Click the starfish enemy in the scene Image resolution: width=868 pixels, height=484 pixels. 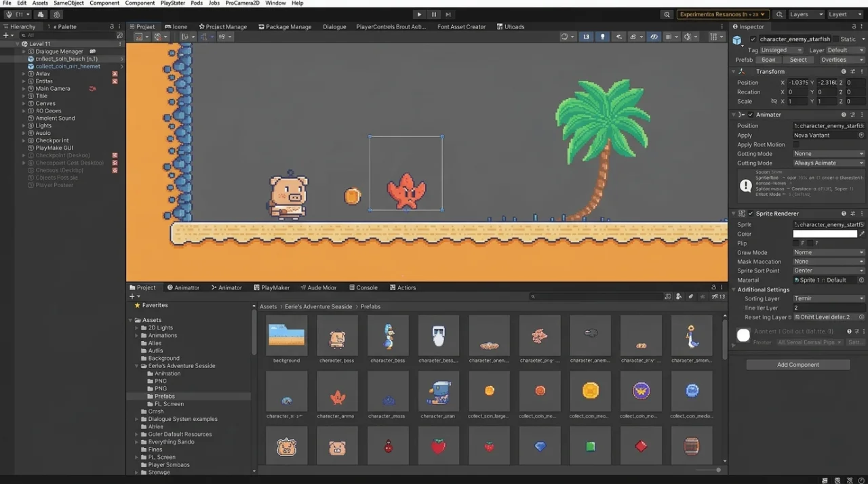pyautogui.click(x=406, y=190)
